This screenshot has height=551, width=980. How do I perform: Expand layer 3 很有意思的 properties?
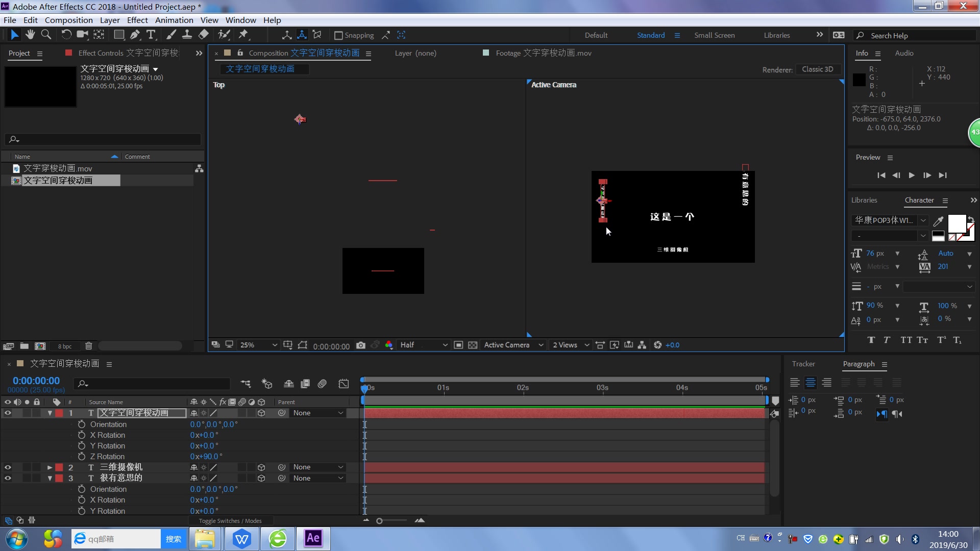pos(51,478)
